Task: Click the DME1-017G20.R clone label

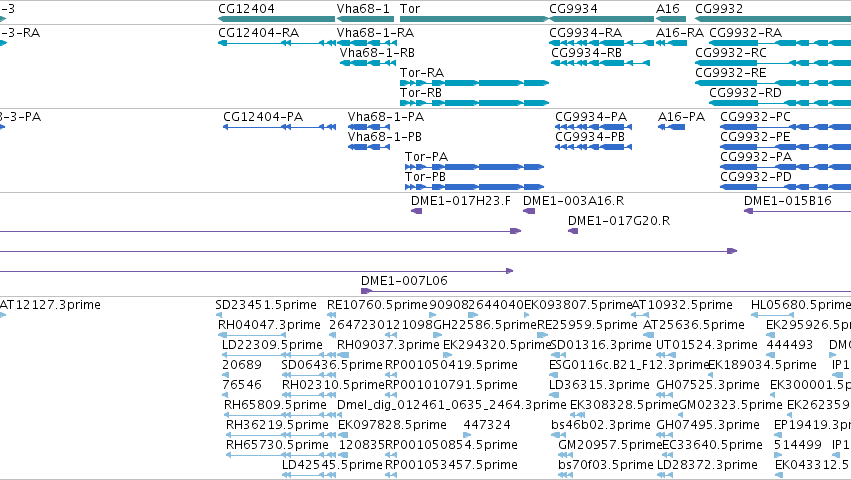Action: point(619,221)
